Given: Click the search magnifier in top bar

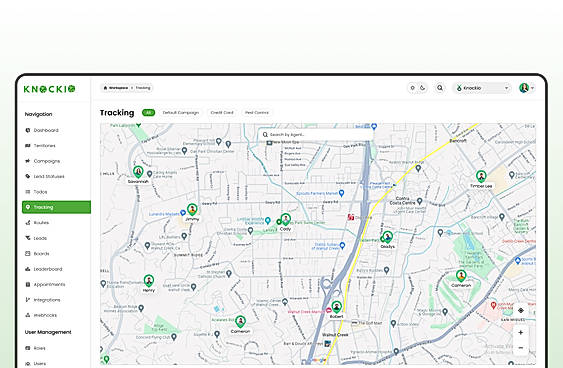Looking at the screenshot, I should click(x=440, y=88).
